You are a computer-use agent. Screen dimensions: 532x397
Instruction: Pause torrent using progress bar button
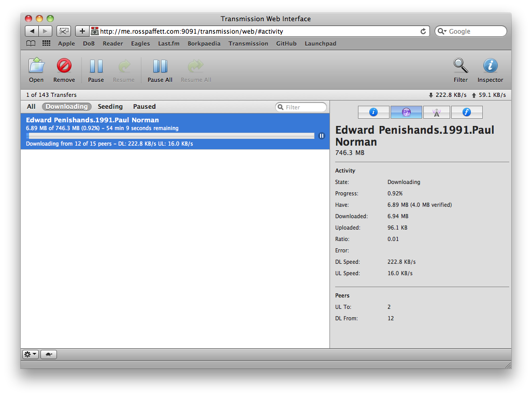point(322,136)
